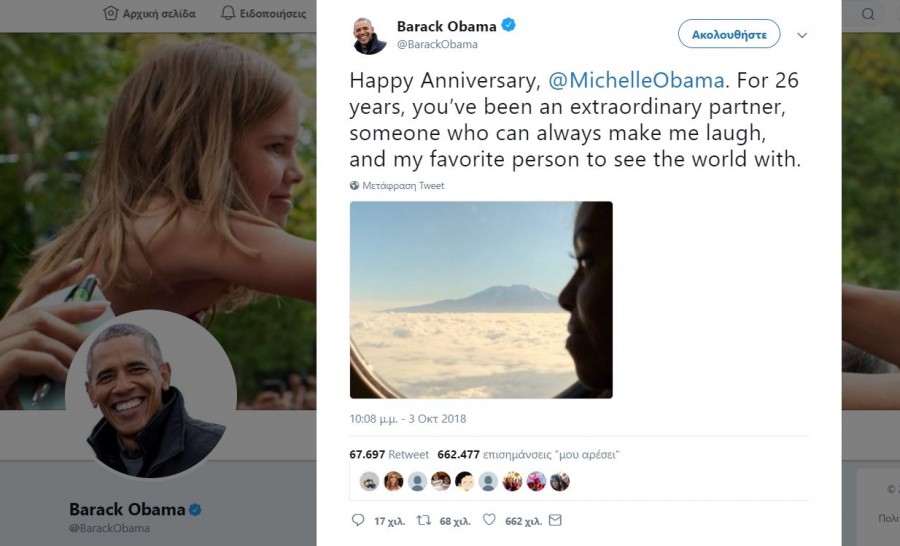Click the last liker avatar in the row

560,481
